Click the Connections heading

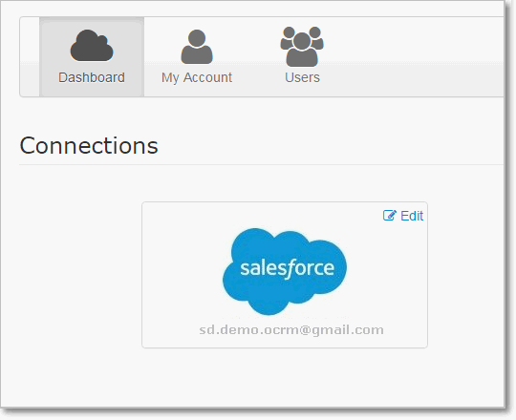click(x=89, y=145)
